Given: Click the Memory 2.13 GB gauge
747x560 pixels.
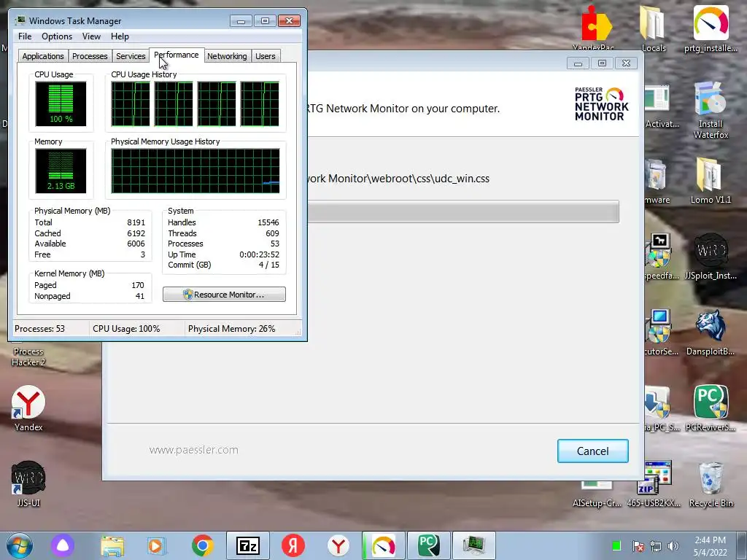Looking at the screenshot, I should coord(61,171).
